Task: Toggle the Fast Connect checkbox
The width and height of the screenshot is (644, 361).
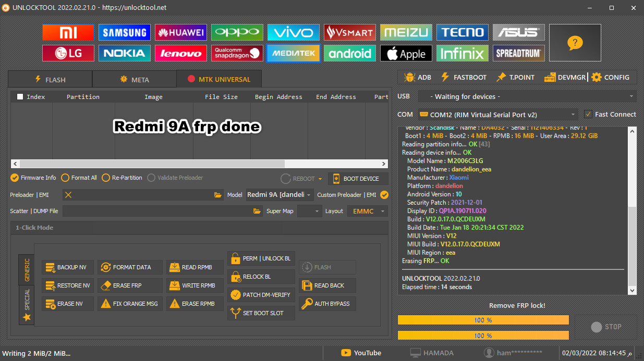Action: pos(588,114)
